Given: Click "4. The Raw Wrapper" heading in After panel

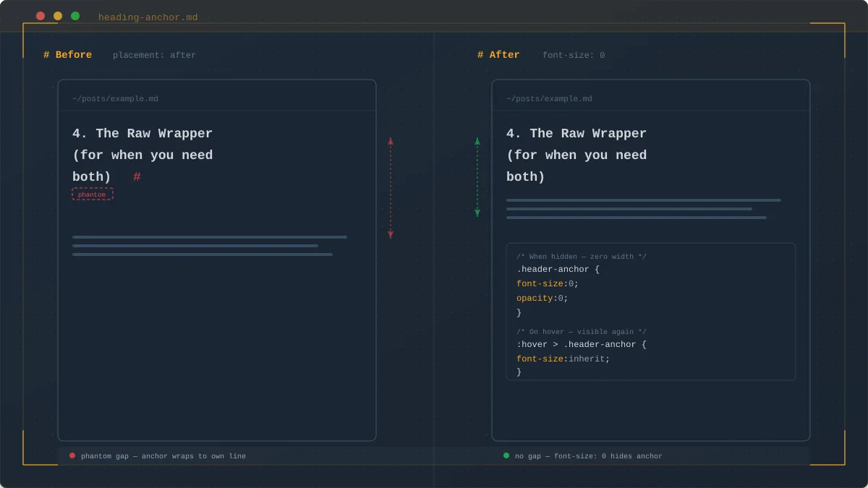Looking at the screenshot, I should 576,134.
